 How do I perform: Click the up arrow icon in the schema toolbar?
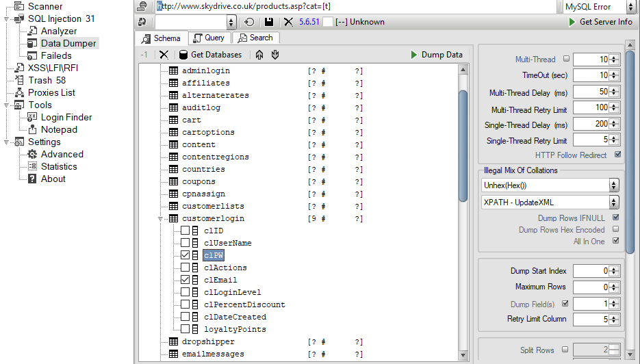pyautogui.click(x=259, y=55)
